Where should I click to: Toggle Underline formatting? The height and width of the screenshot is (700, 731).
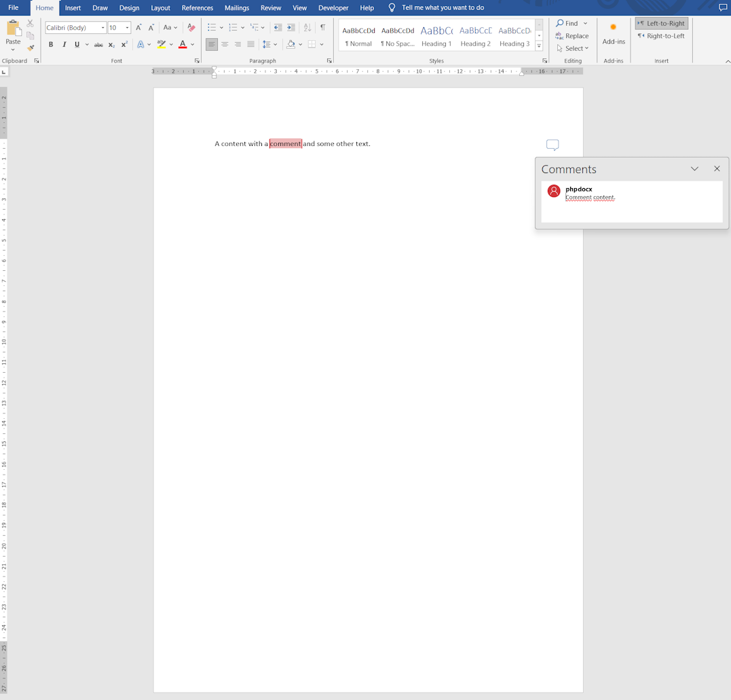[x=77, y=44]
